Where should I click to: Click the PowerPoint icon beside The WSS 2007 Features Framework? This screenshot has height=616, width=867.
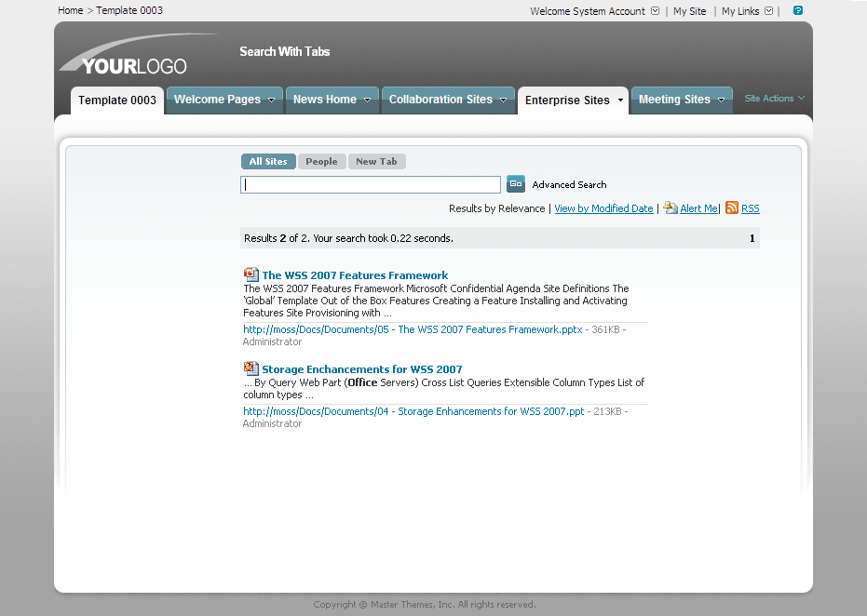pyautogui.click(x=250, y=274)
